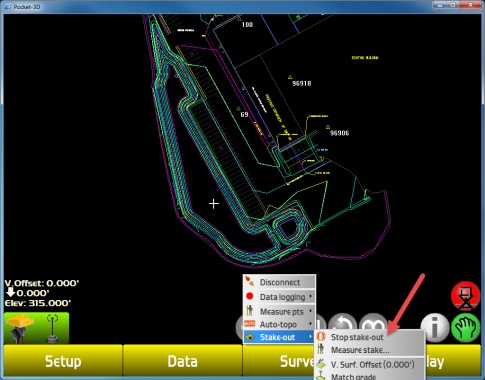Screen dimensions: 485x380
Task: Expand the Auto-topo submenu
Action: 279,324
